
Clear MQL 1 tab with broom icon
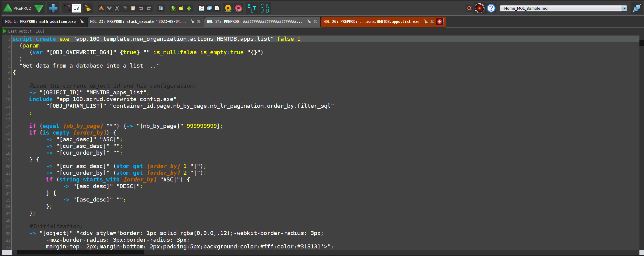(x=82, y=21)
